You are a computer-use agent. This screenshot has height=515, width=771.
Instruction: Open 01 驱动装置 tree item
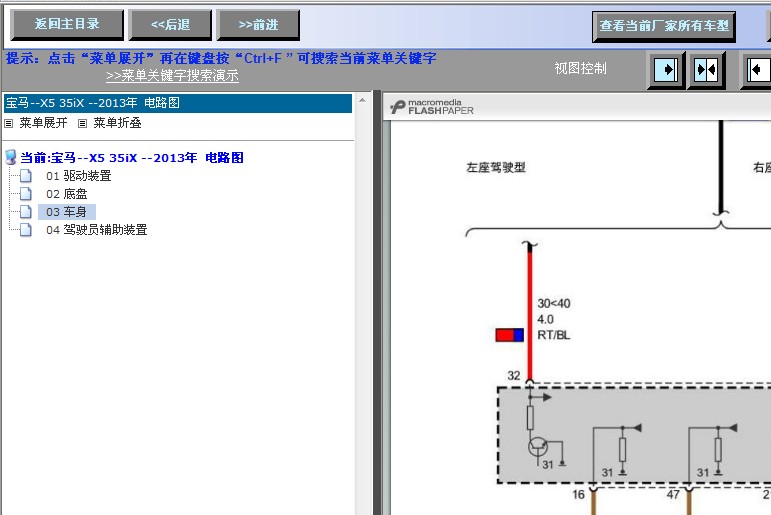pos(79,176)
